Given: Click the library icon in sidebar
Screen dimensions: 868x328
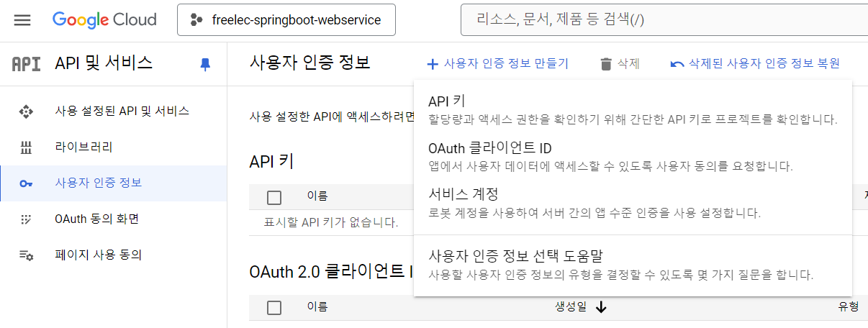Looking at the screenshot, I should (27, 147).
